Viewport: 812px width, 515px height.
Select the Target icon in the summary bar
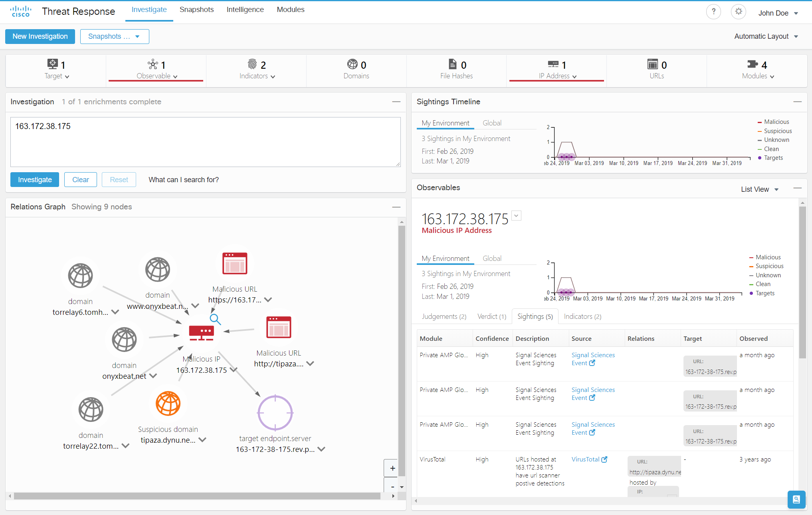(52, 64)
